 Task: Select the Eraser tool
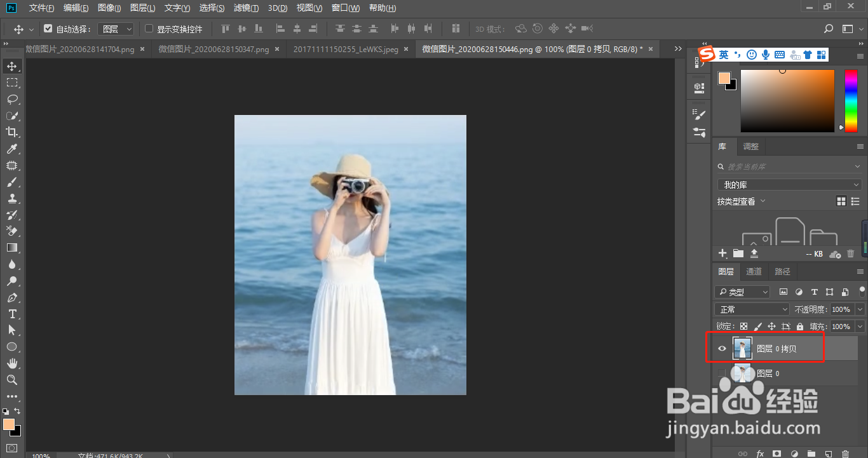click(12, 231)
